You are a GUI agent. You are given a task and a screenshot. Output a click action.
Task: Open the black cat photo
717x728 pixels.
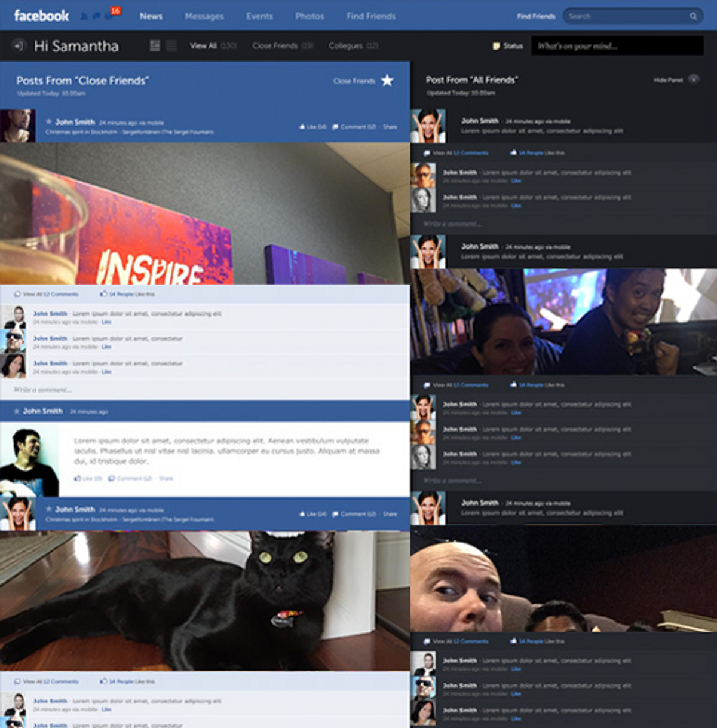click(205, 601)
